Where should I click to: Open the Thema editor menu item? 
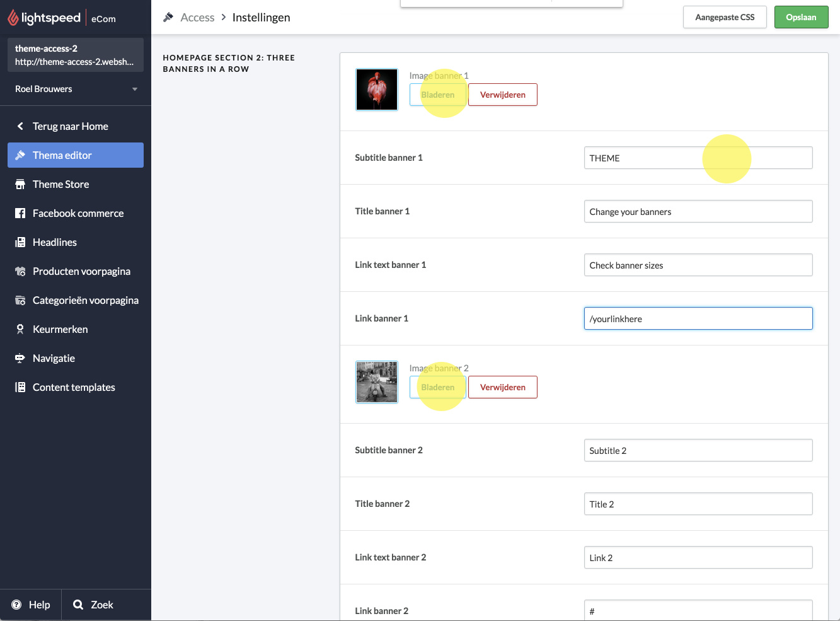point(76,155)
